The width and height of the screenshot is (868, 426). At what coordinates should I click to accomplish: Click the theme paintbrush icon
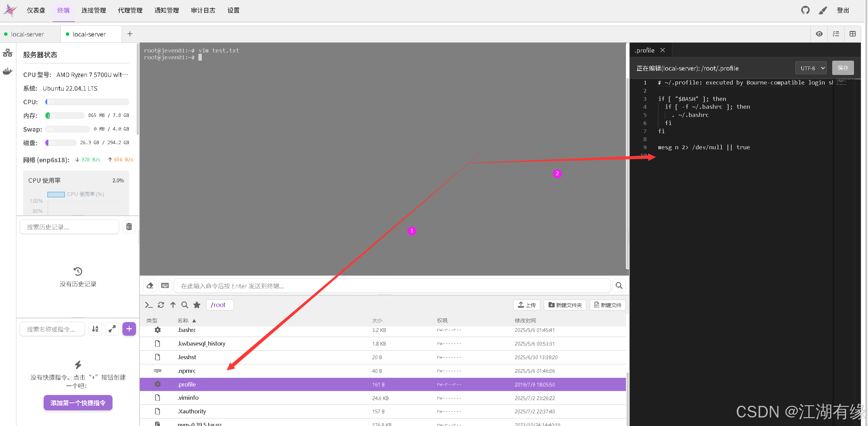coord(823,11)
